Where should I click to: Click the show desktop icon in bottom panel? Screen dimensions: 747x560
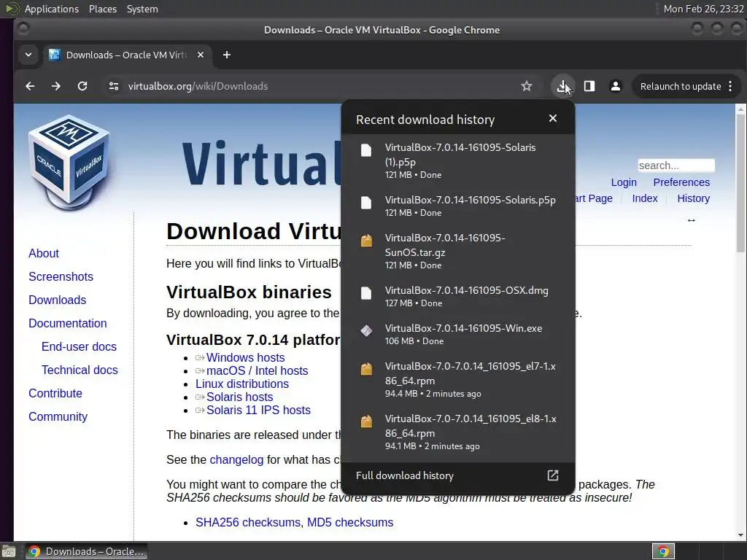pos(8,552)
